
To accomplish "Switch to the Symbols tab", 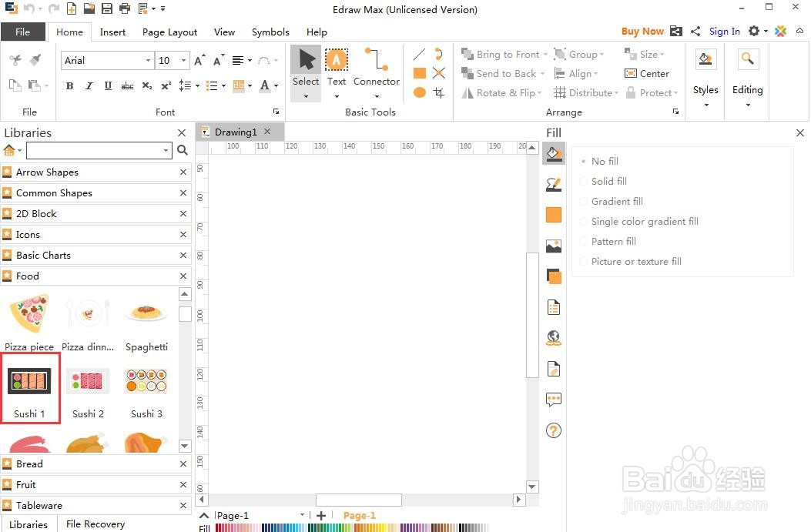I will pyautogui.click(x=270, y=32).
